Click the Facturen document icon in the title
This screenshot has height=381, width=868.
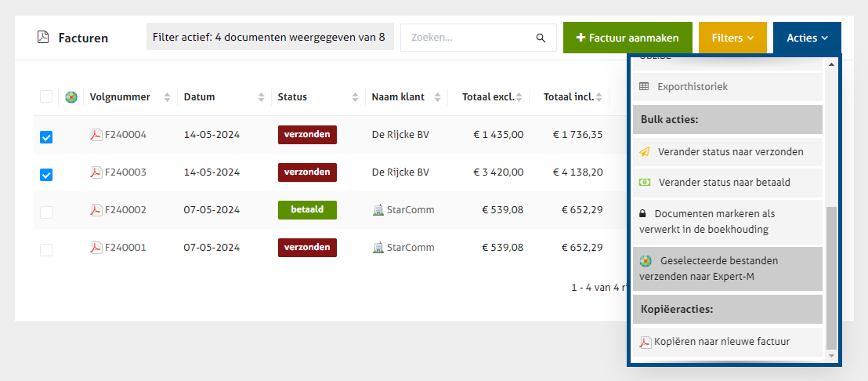click(43, 37)
